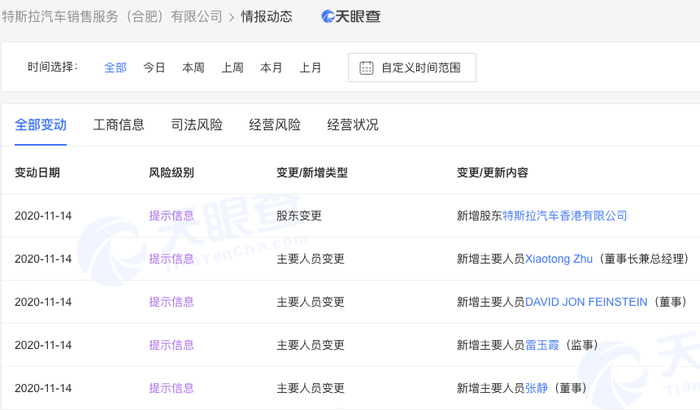Image resolution: width=700 pixels, height=410 pixels.
Task: Select the 全部 time filter
Action: 115,68
